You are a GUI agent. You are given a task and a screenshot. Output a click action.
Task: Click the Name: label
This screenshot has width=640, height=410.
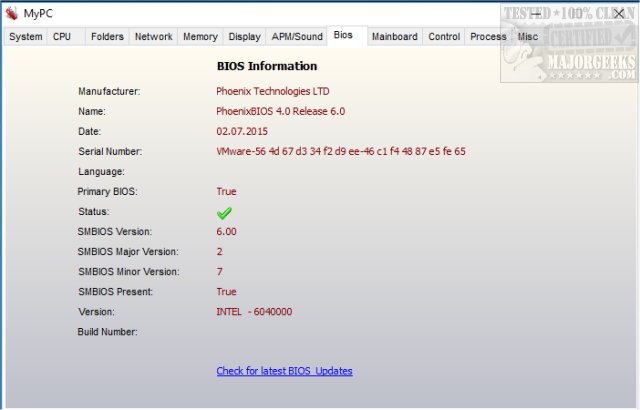[91, 111]
